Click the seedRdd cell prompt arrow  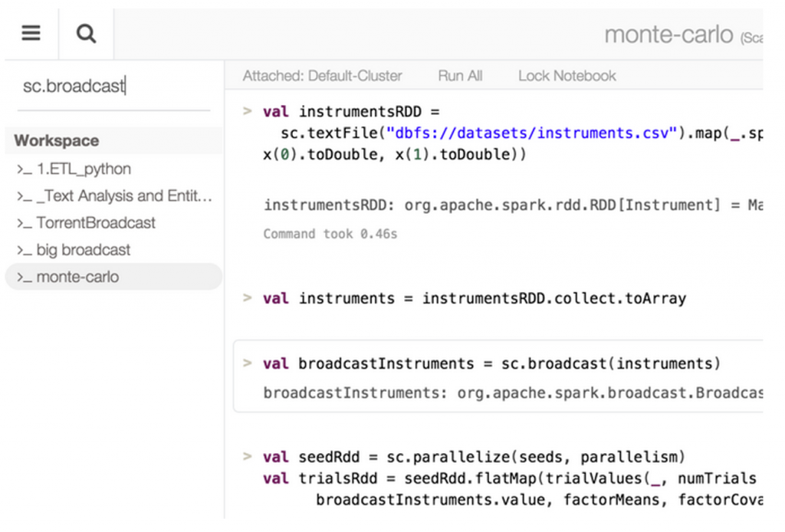(247, 456)
